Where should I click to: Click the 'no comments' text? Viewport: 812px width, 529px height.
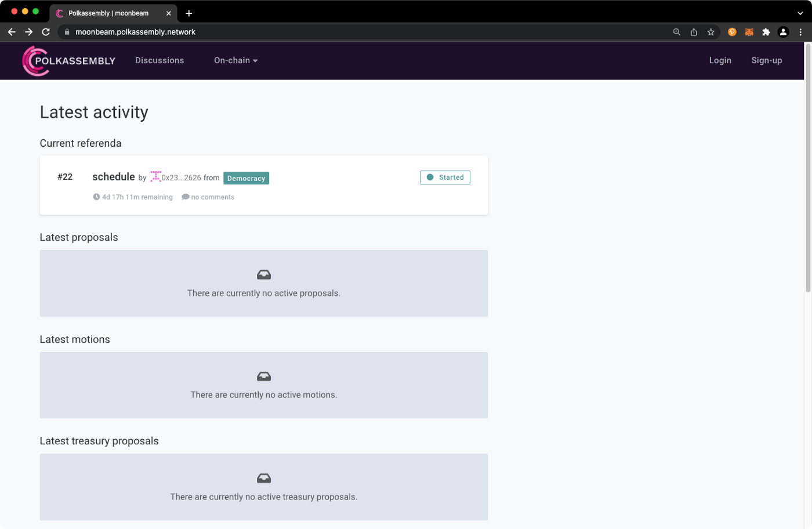pos(213,197)
